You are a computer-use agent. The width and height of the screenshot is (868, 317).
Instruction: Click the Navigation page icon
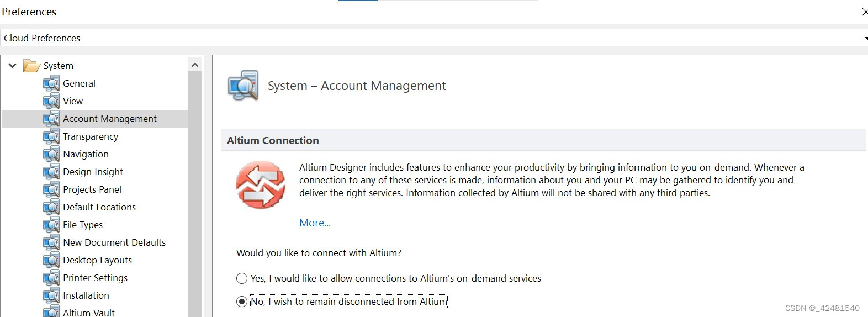click(51, 155)
